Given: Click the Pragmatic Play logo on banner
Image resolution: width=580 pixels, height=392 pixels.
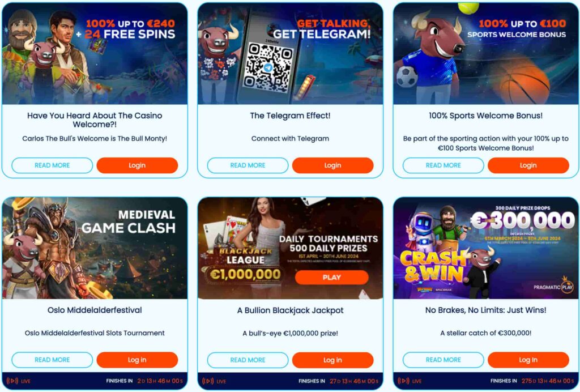Looking at the screenshot, I should 553,287.
